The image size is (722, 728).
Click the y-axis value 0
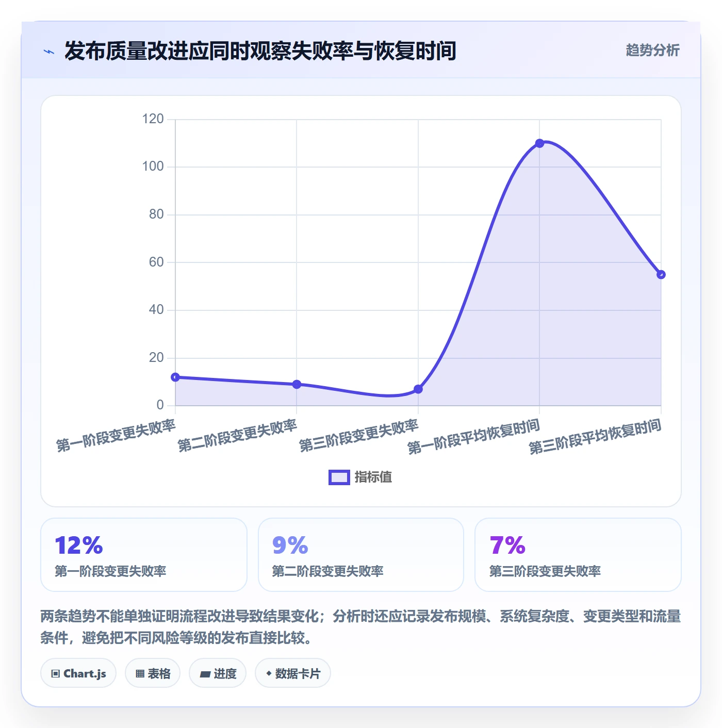(x=160, y=405)
